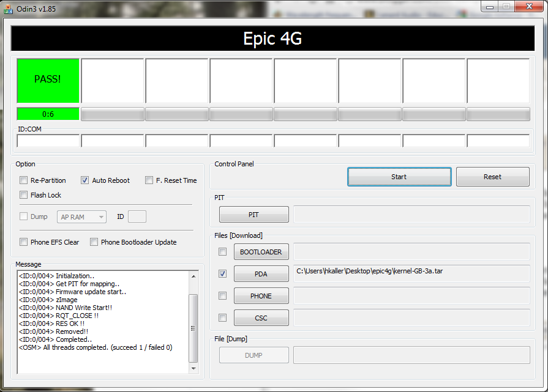
Task: Choose a BOOTLOADER file
Action: [261, 252]
